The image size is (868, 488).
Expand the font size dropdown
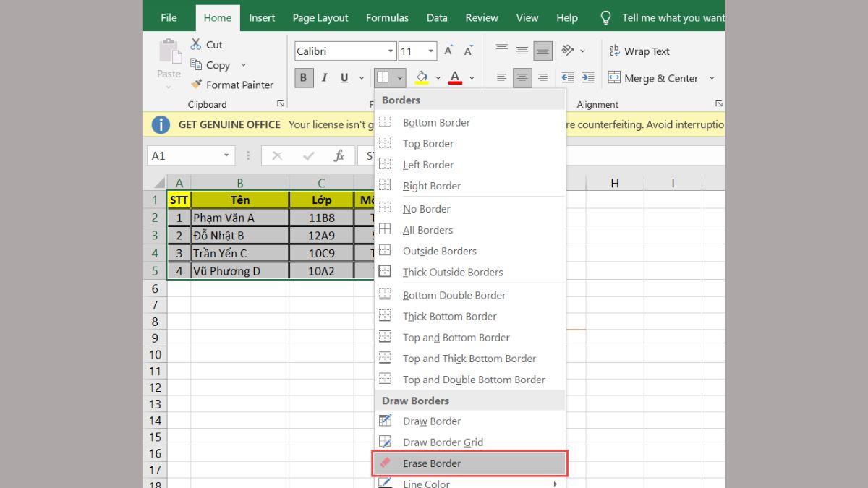coord(431,51)
